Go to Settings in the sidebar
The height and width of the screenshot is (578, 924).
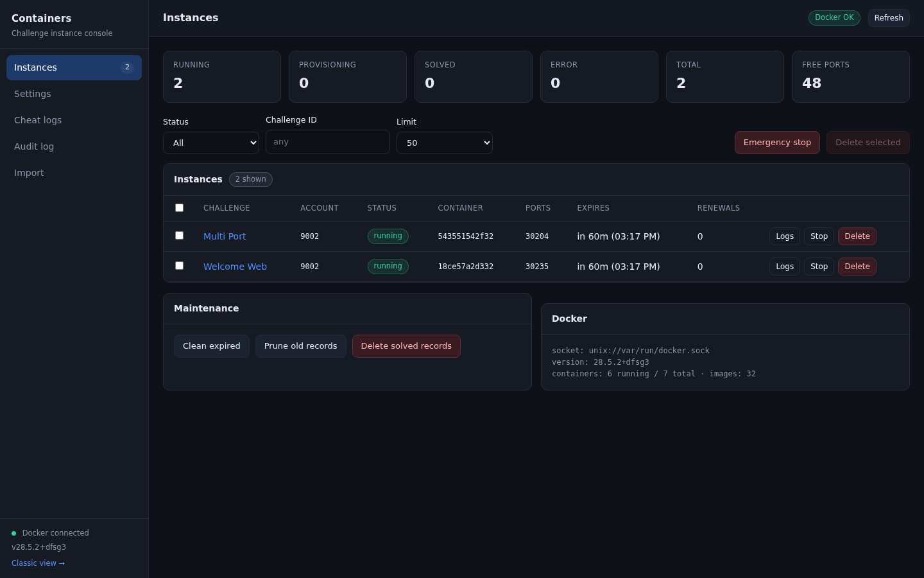(74, 94)
